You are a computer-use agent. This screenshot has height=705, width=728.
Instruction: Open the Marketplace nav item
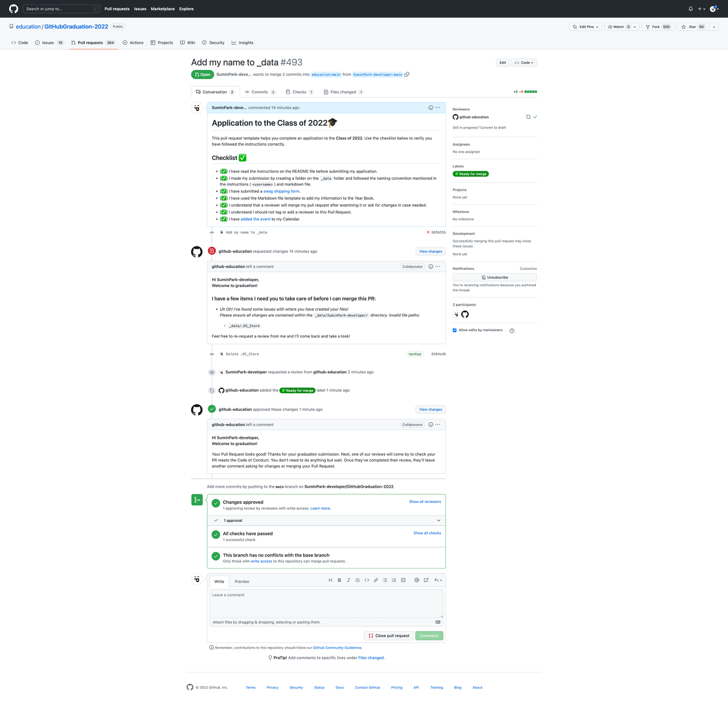(x=163, y=9)
